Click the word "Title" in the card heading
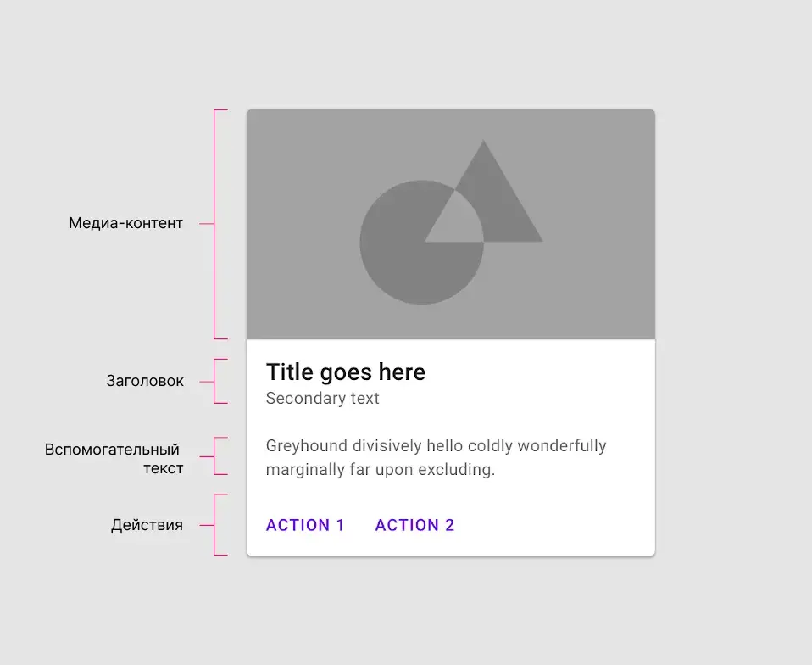The height and width of the screenshot is (665, 812). pos(287,372)
